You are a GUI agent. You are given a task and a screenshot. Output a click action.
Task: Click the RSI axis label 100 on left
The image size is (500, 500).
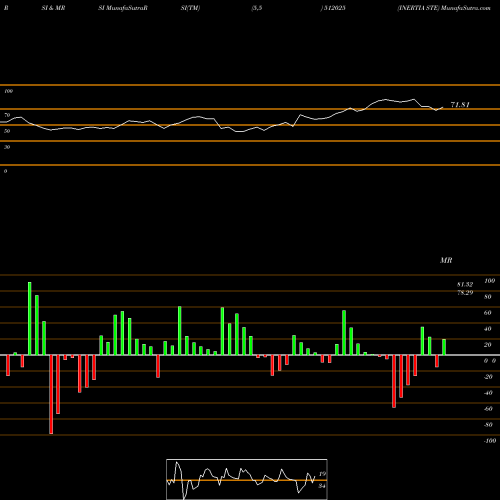tap(8, 91)
